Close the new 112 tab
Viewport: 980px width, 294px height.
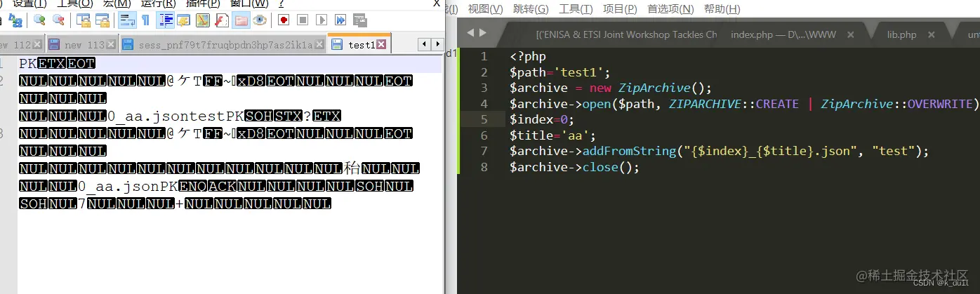pyautogui.click(x=38, y=44)
